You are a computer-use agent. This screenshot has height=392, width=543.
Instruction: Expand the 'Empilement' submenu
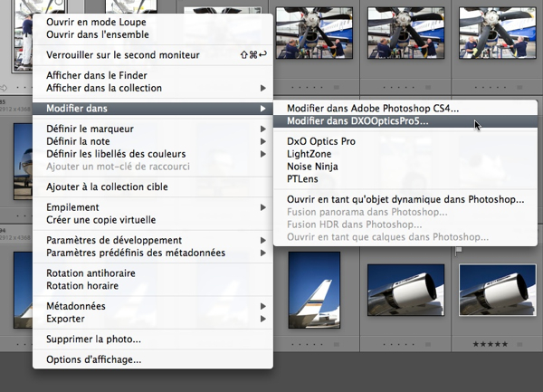click(153, 207)
